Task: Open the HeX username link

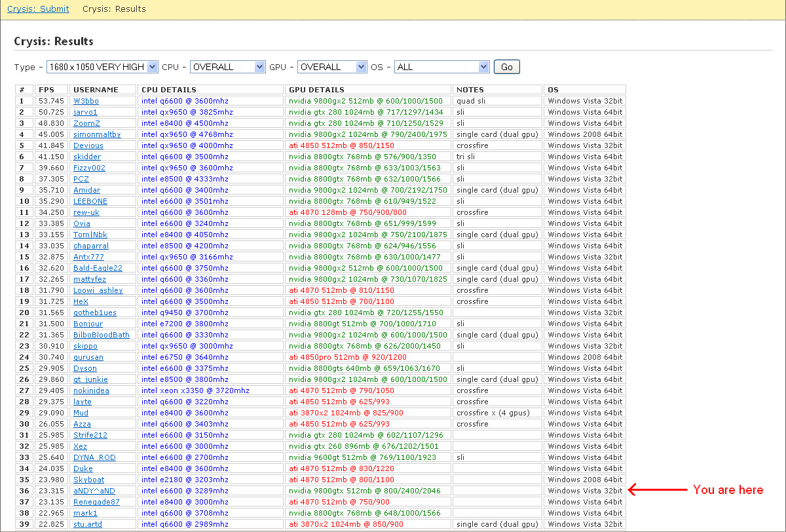Action: (x=81, y=301)
